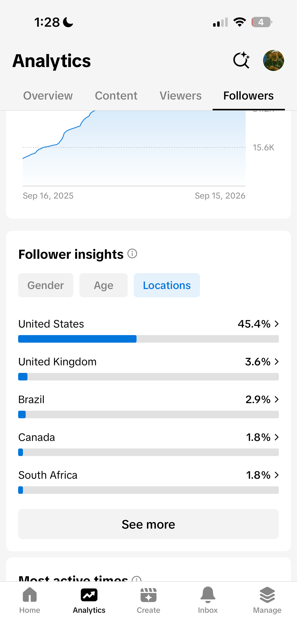Switch insights filter to Age

pyautogui.click(x=104, y=285)
